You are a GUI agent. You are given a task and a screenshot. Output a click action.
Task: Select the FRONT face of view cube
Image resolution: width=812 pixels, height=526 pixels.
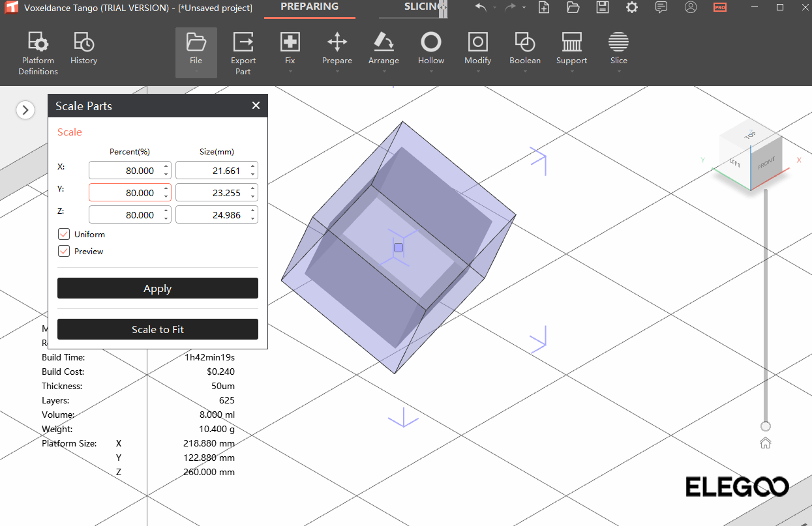(x=766, y=163)
